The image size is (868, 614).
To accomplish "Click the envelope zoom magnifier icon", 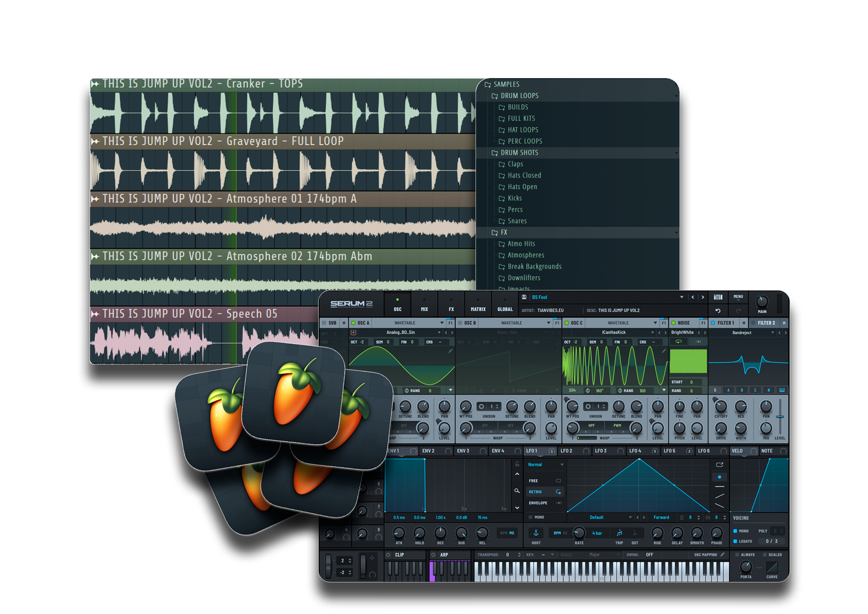I will click(517, 491).
